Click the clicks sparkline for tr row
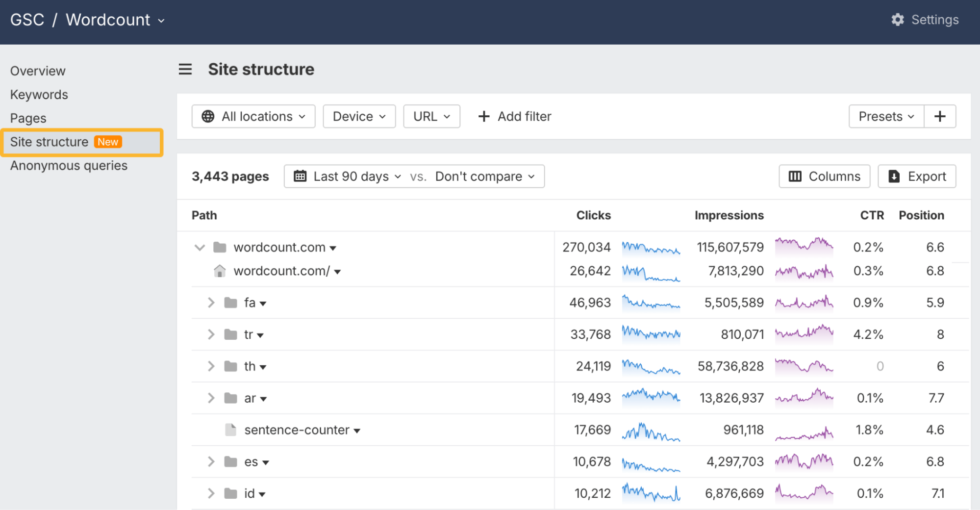 651,334
